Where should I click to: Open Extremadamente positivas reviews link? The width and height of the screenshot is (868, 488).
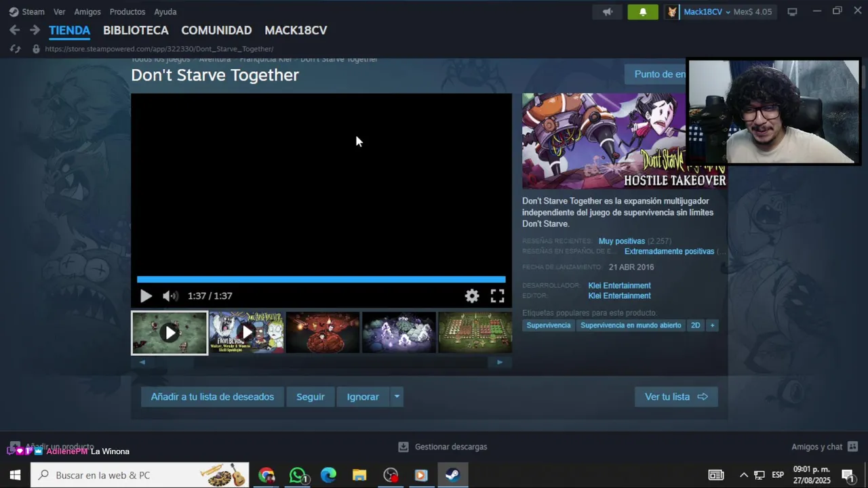[x=669, y=251]
